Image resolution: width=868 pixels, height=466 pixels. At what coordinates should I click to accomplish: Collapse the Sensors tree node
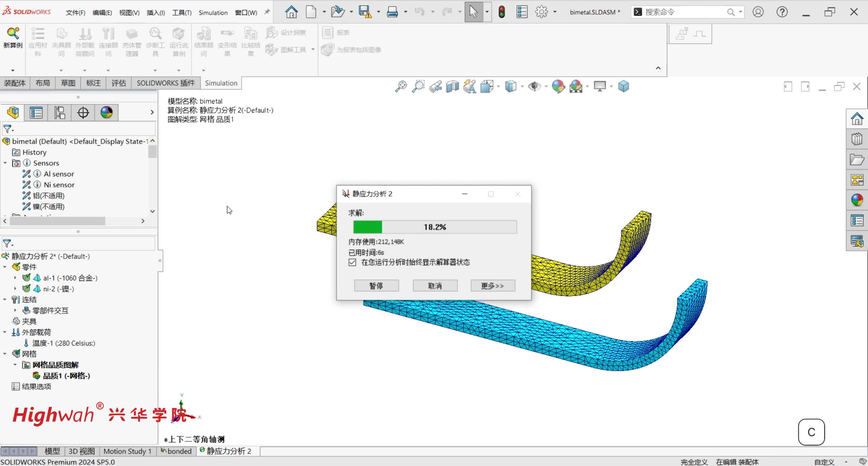pos(5,163)
